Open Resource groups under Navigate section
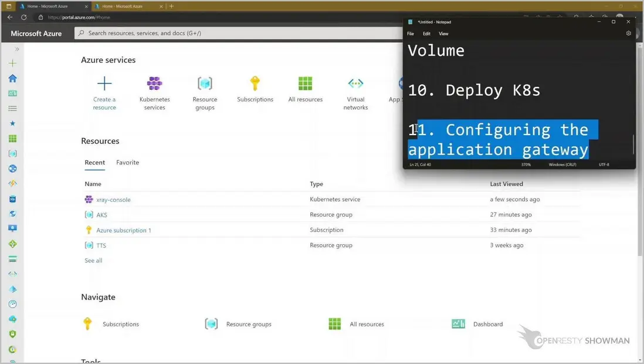The image size is (644, 364). pyautogui.click(x=238, y=324)
